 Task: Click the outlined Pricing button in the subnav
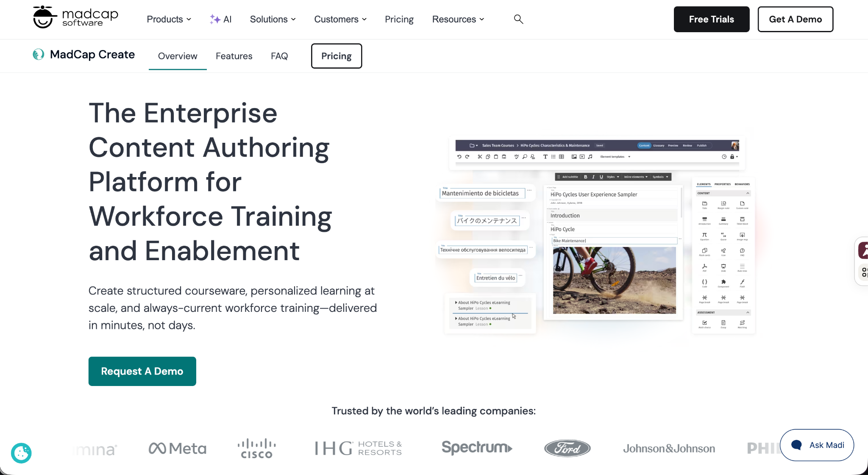coord(337,56)
